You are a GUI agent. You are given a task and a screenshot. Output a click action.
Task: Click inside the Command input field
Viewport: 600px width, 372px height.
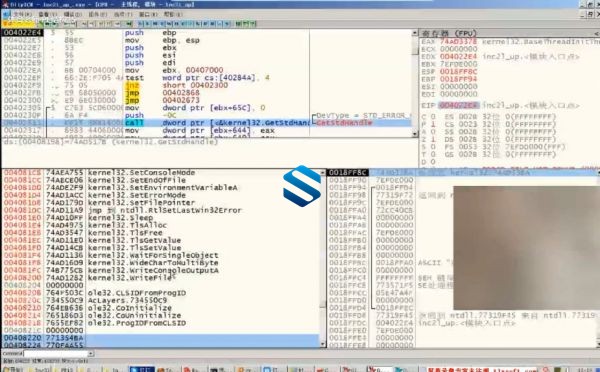click(56, 354)
